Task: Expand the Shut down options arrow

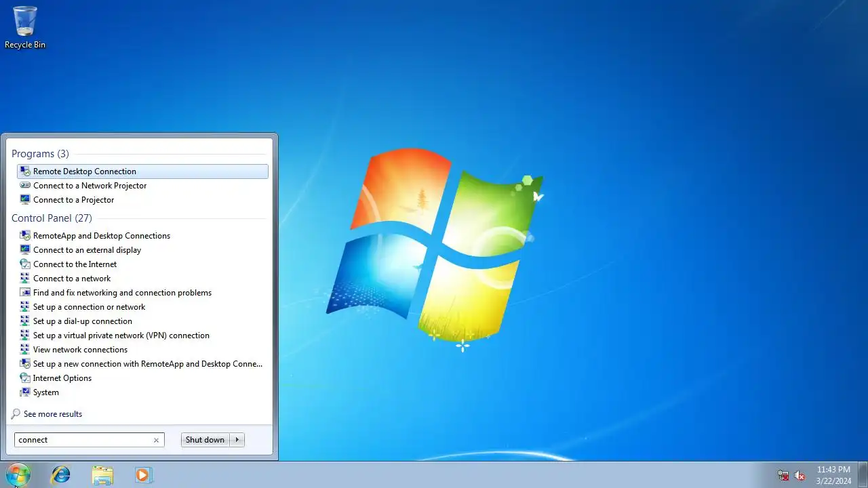Action: pyautogui.click(x=237, y=440)
